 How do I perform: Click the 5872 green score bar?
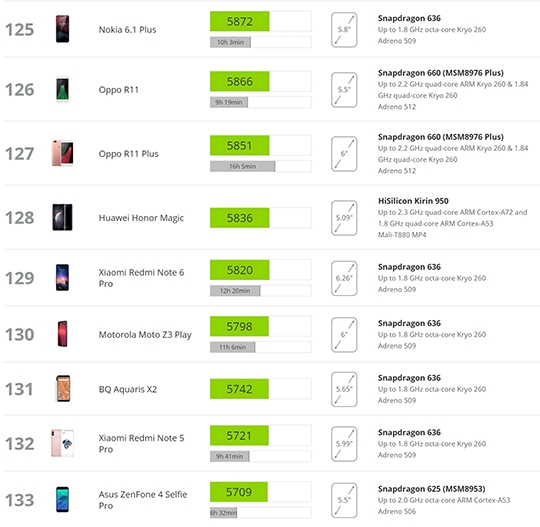point(240,21)
